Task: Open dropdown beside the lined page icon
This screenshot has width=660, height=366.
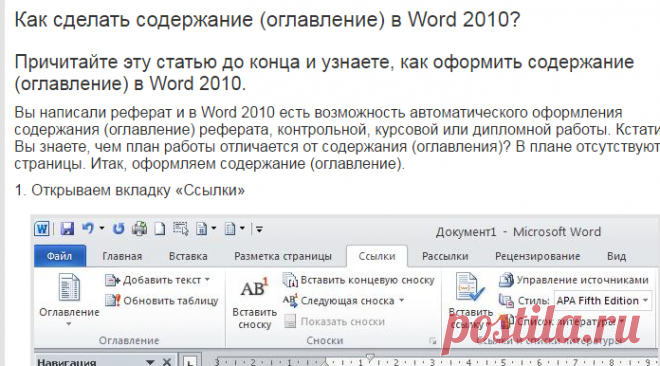Action: click(x=242, y=228)
